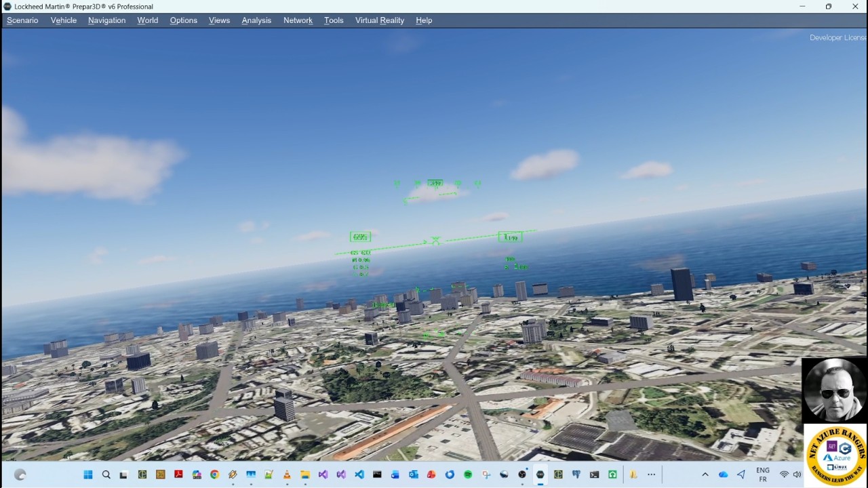Open the Options menu

(183, 20)
